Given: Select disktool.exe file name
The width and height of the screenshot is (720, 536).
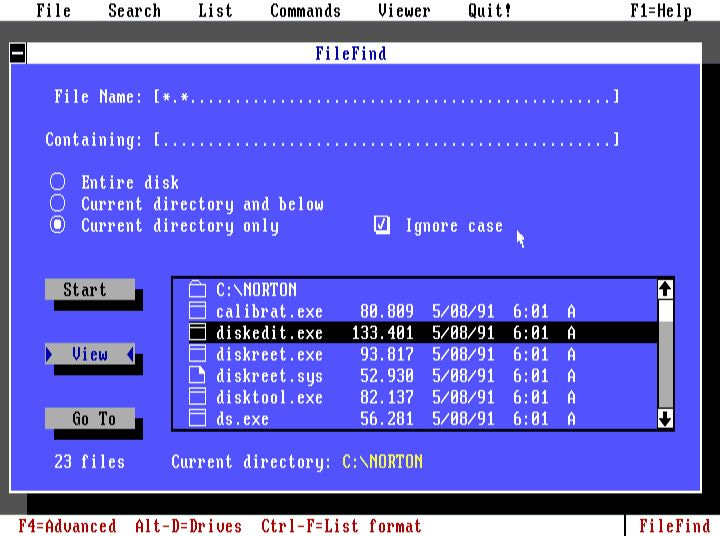Looking at the screenshot, I should tap(270, 397).
